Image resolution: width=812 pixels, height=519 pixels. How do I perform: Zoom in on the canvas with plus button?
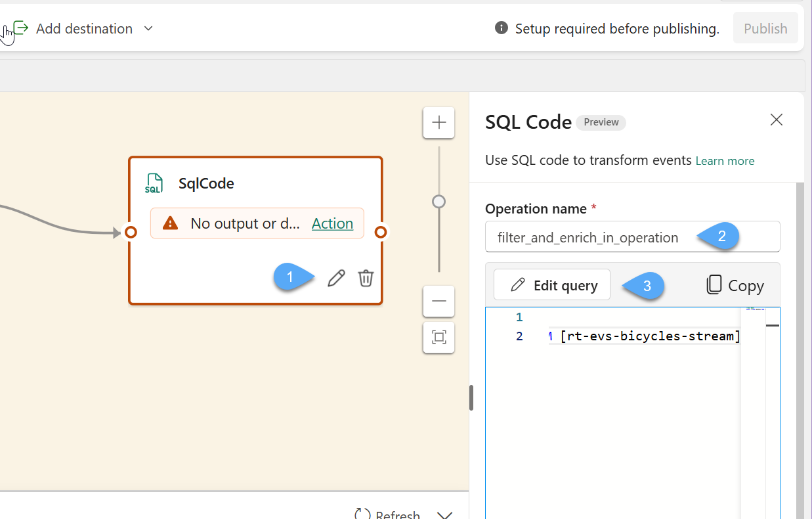(438, 122)
